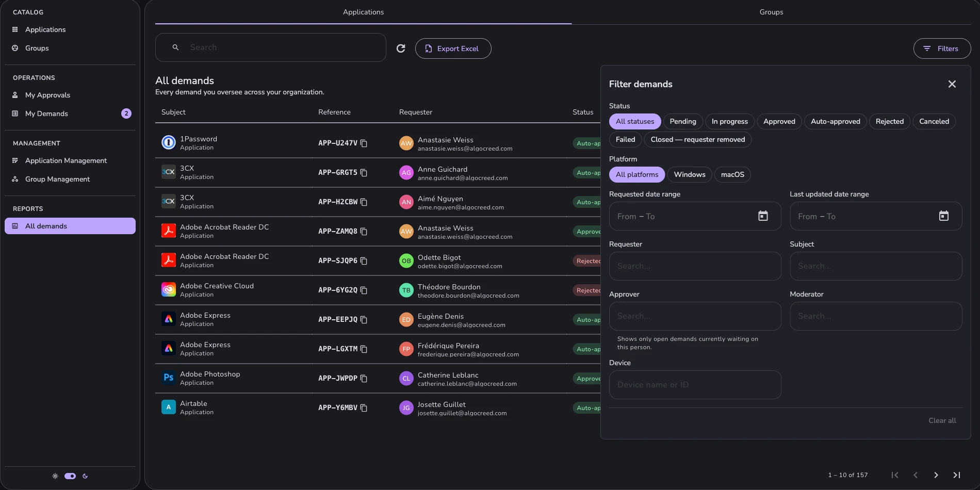Jump to the first page
The image size is (980, 490).
895,475
